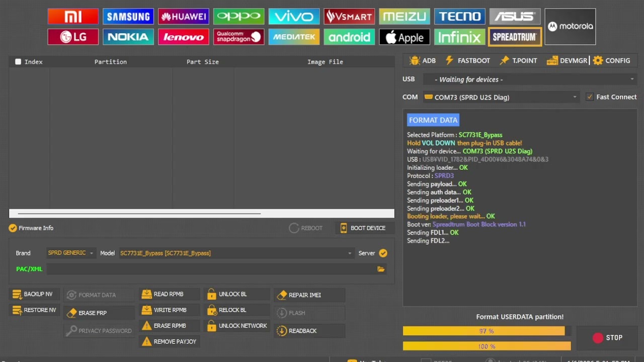The height and width of the screenshot is (362, 644).
Task: Click the 'Sending FDL2...' log line
Action: (x=428, y=241)
